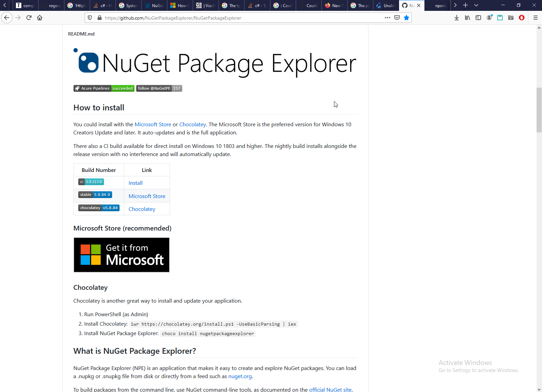Screen dimensions: 542x392
Task: Open page actions three-dot menu
Action: (x=388, y=18)
